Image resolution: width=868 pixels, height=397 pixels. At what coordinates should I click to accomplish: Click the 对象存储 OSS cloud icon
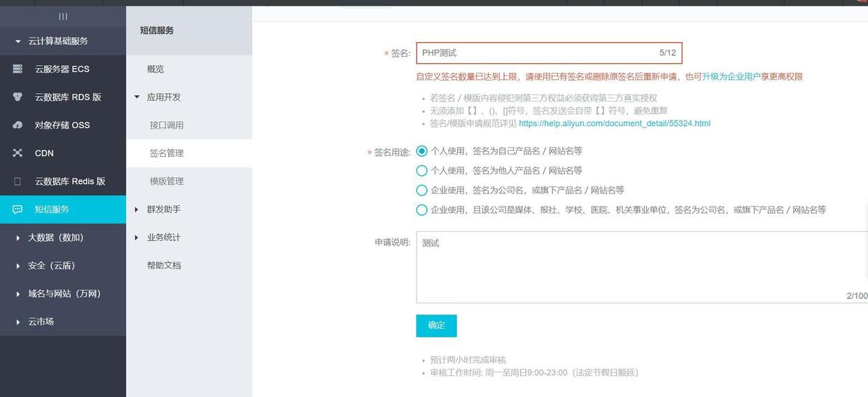coord(17,125)
